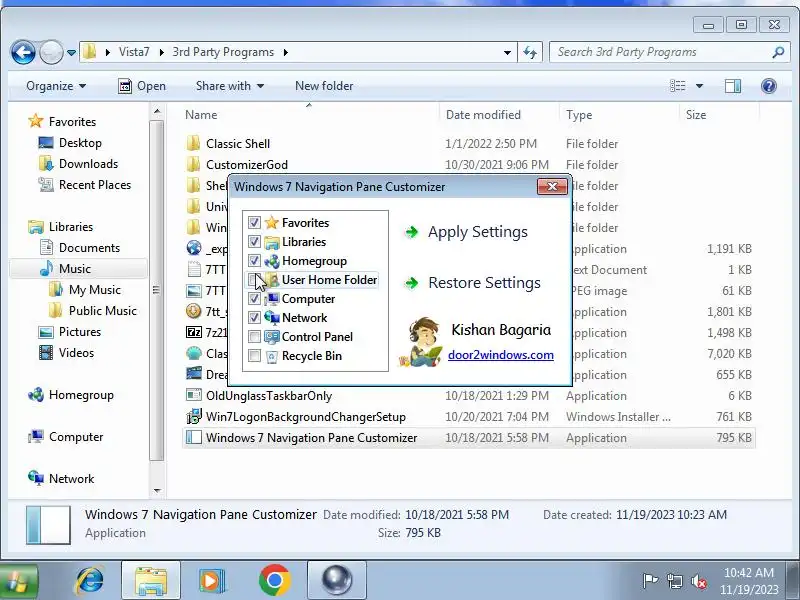800x600 pixels.
Task: Open the recent pages dropdown arrow
Action: pyautogui.click(x=71, y=53)
